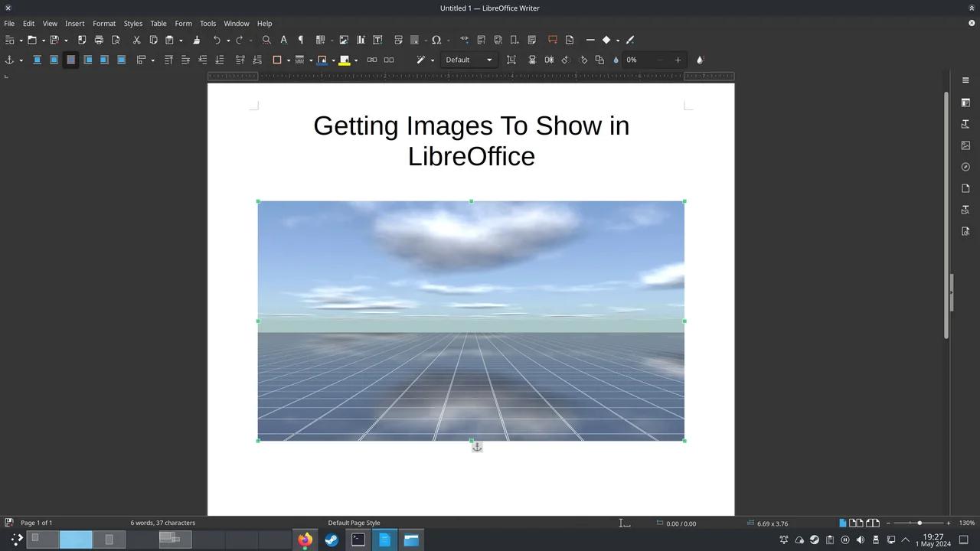Click the word count in the status bar

click(162, 523)
